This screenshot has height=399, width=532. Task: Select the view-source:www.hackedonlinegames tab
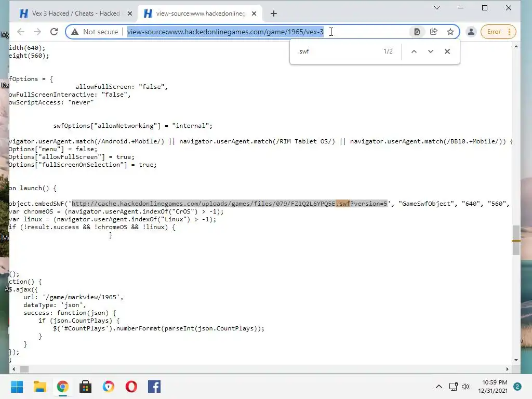tap(200, 14)
